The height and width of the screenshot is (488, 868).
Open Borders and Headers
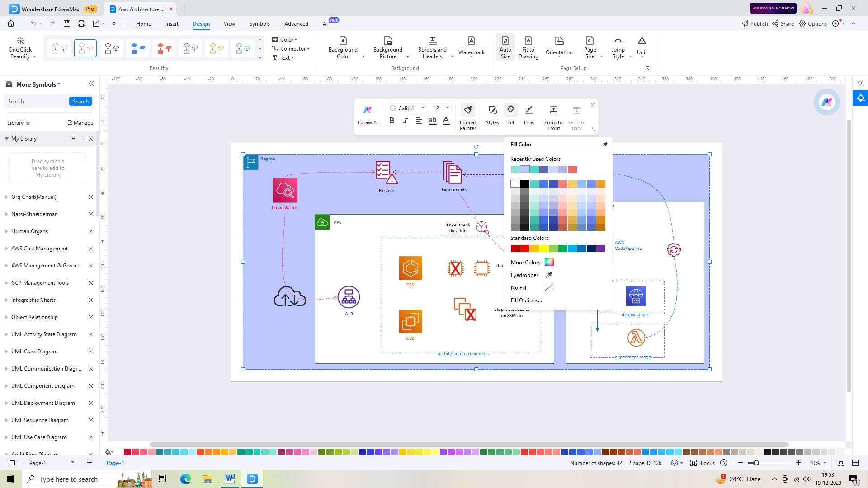coord(432,47)
